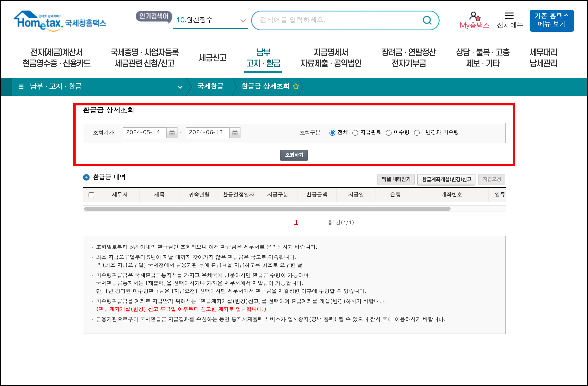This screenshot has height=386, width=588.
Task: Click blue arrow icon beside 환급금 내역
Action: (x=86, y=177)
